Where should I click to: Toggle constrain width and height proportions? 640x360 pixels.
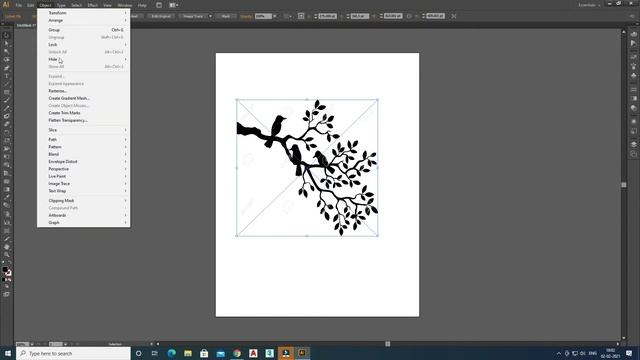tap(409, 16)
